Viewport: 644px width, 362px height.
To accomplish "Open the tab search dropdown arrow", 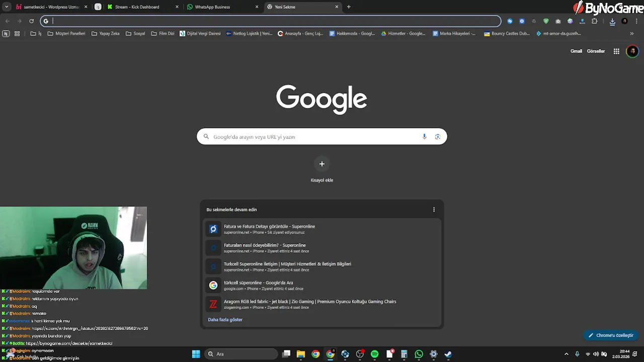I will 7,7.
